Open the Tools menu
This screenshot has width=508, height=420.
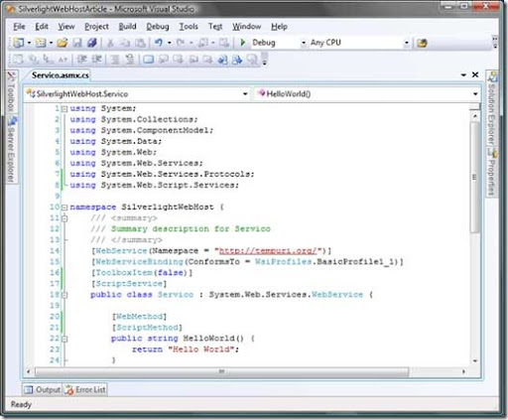coord(189,27)
